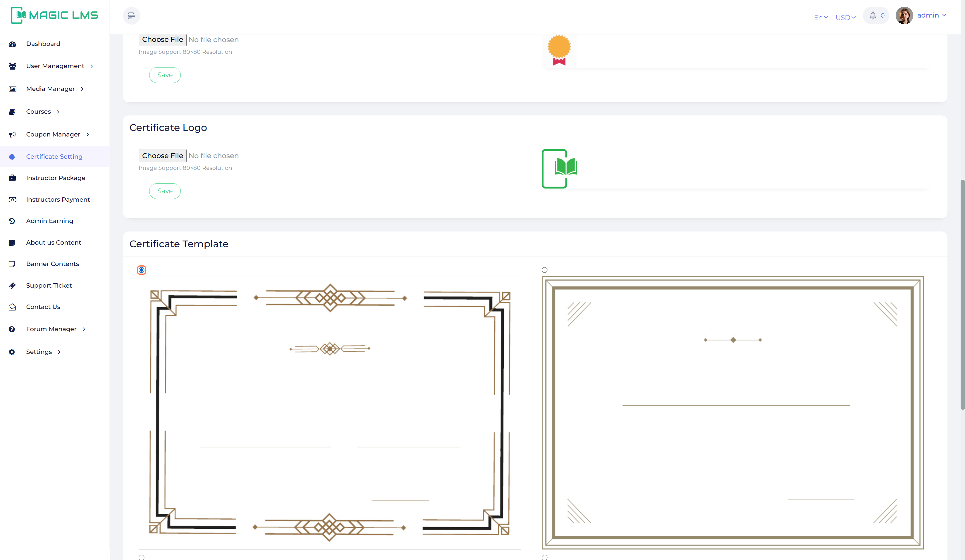Open the En language dropdown
965x560 pixels.
820,18
